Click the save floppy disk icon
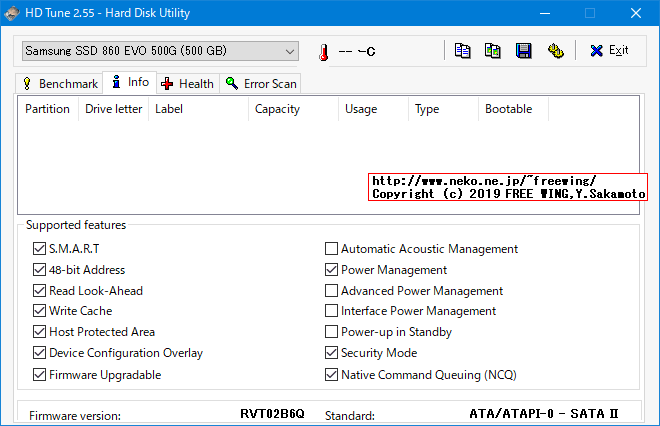Viewport: 660px width, 426px height. tap(523, 51)
